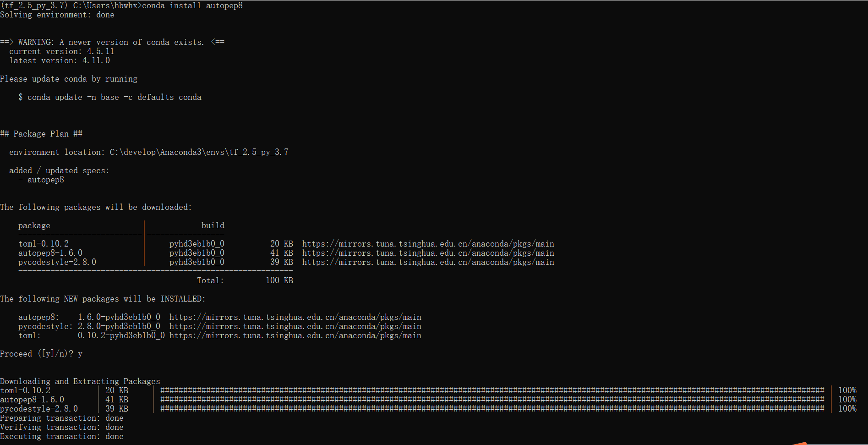Click '0.10.2-pyhd3eb1b0_0' version string
Viewport: 868px width, 445px height.
pos(121,335)
